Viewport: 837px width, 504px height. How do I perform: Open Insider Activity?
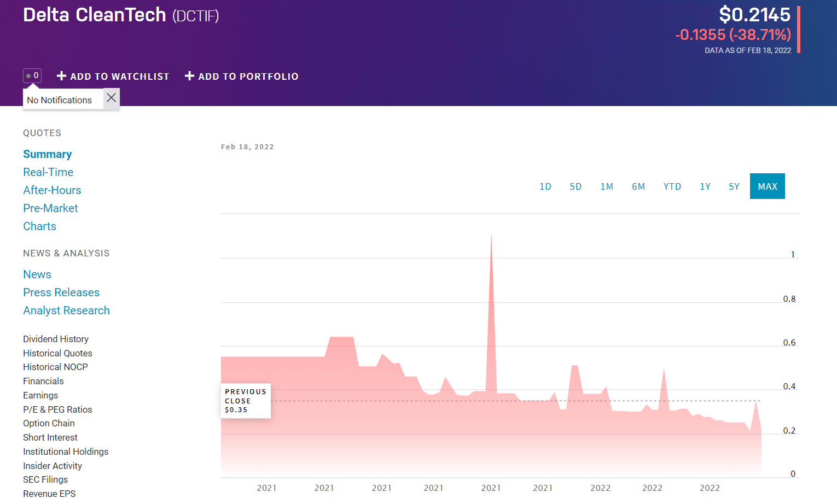[x=53, y=466]
